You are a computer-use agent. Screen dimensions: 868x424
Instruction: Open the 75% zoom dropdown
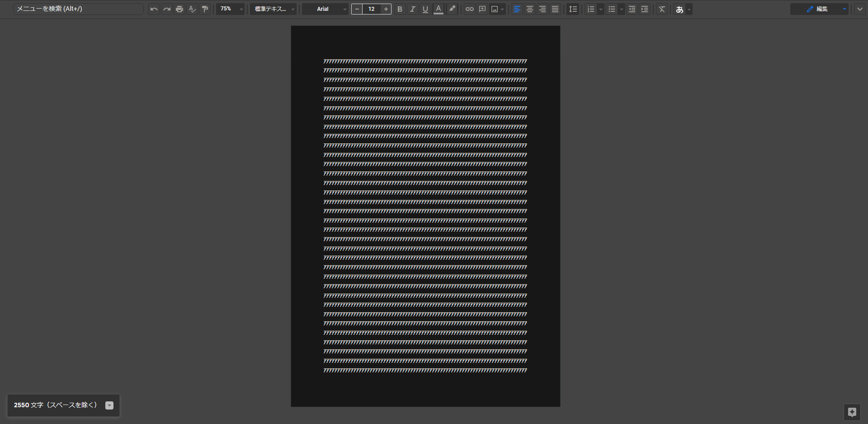coord(231,9)
